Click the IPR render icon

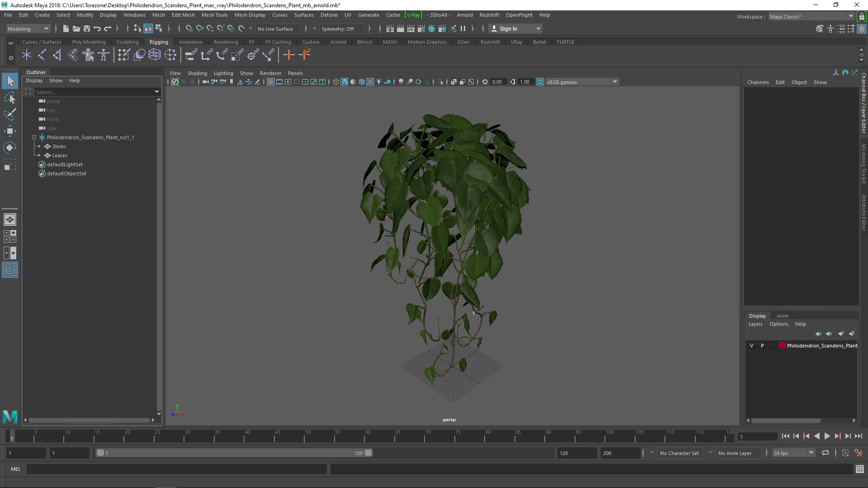coord(411,28)
